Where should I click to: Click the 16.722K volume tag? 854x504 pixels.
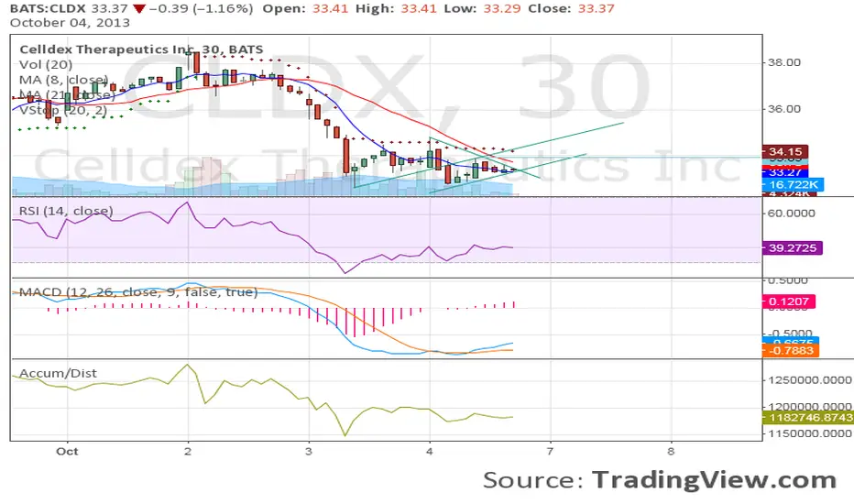pos(793,185)
